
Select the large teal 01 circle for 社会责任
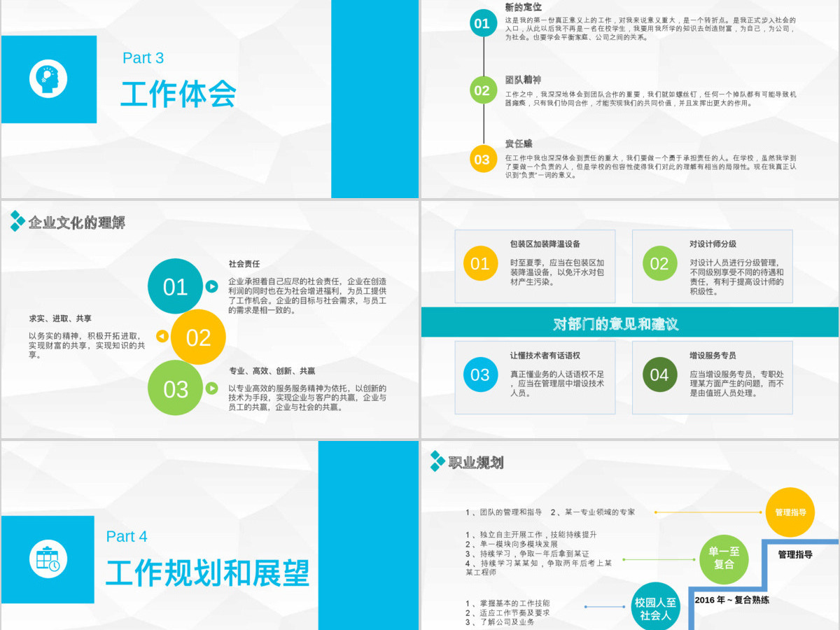pos(176,286)
